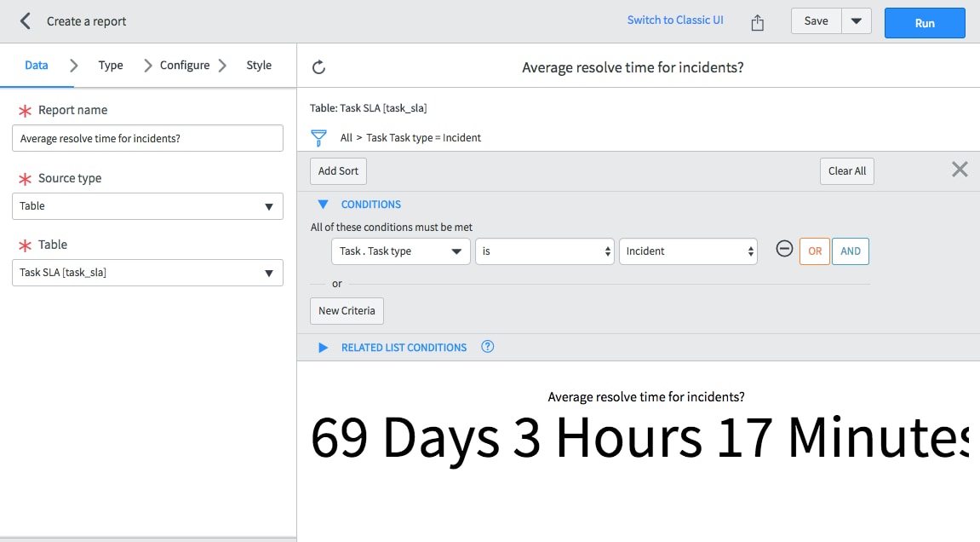Open the share report icon

(757, 23)
